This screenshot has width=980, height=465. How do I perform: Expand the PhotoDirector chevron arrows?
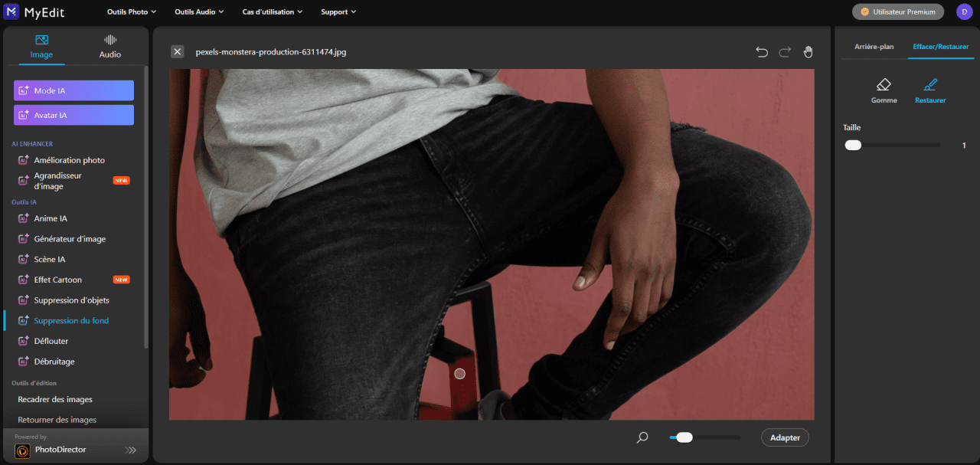tap(131, 450)
